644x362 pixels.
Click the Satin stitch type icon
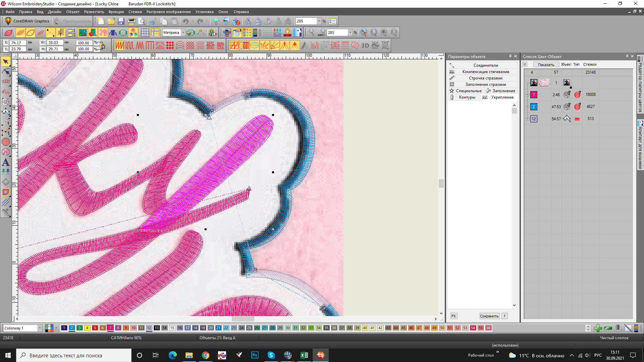point(120,45)
